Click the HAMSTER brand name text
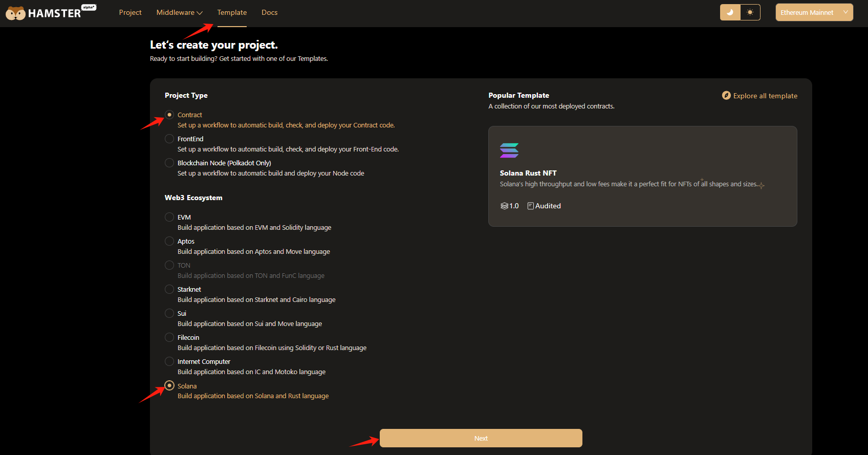The height and width of the screenshot is (455, 868). tap(55, 14)
